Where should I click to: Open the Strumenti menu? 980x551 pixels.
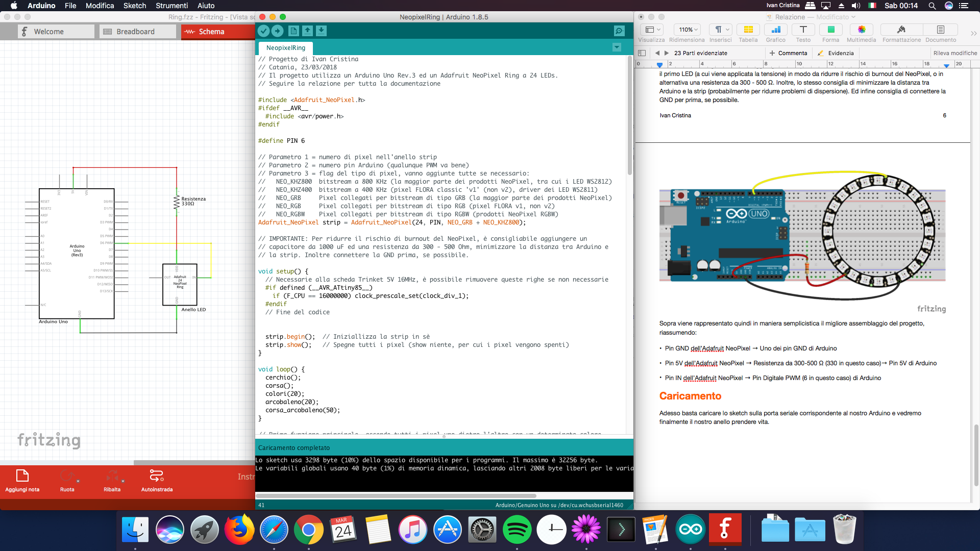[171, 6]
